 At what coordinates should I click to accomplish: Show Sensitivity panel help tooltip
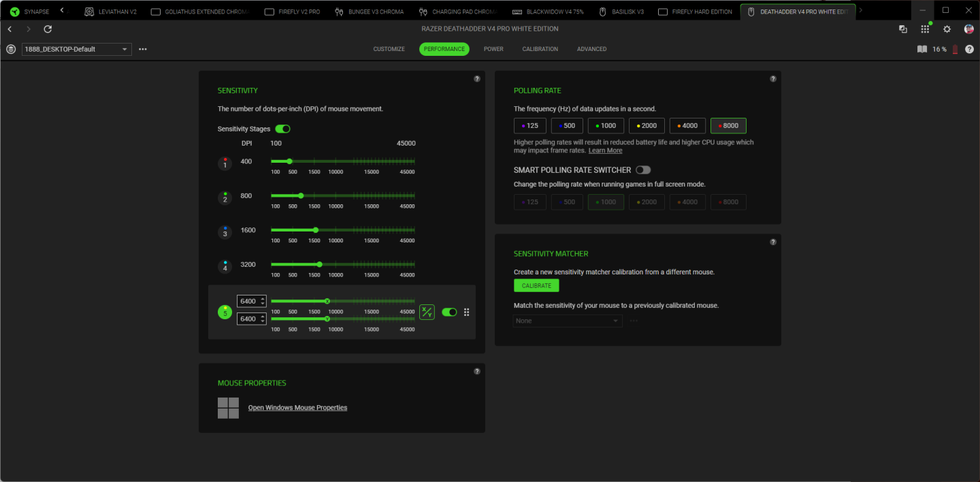pyautogui.click(x=477, y=79)
